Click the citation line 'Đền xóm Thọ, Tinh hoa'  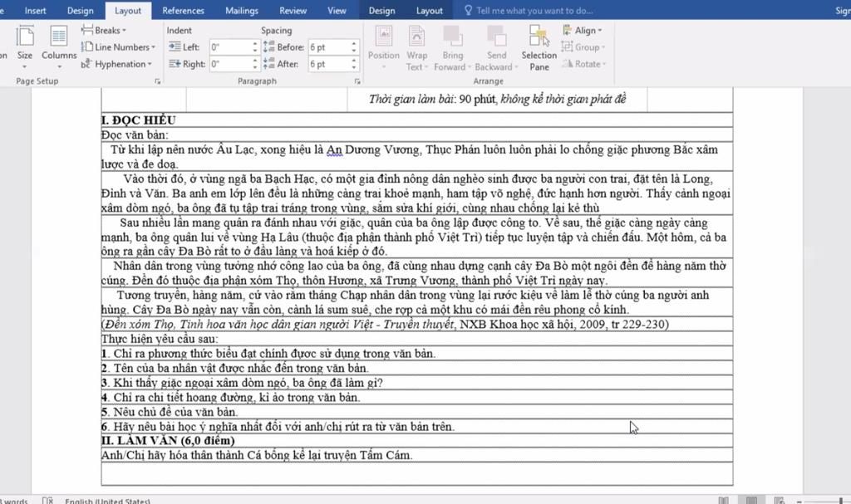[385, 325]
